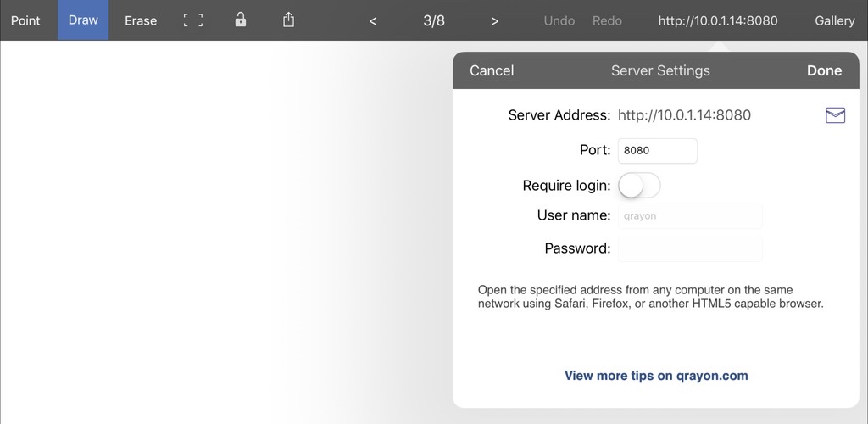This screenshot has height=424, width=868.
Task: Open the share export icon
Action: [288, 20]
